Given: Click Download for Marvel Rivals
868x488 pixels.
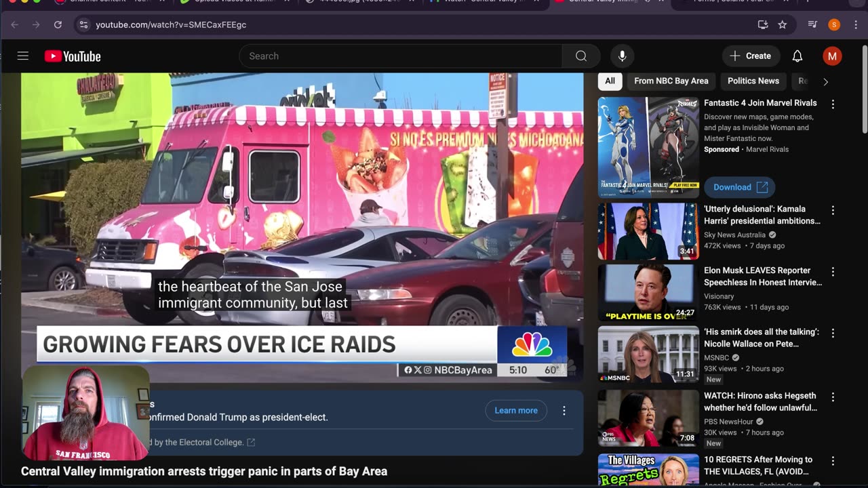Looking at the screenshot, I should click(739, 187).
